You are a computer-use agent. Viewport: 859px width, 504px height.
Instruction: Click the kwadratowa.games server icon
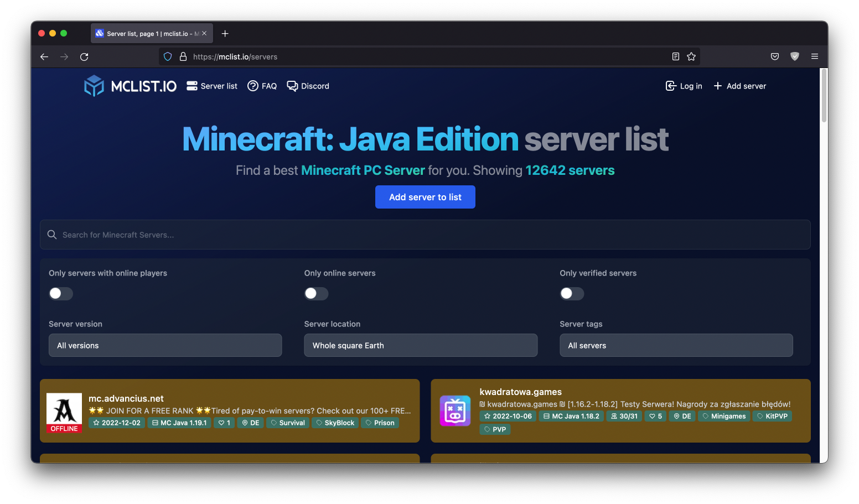pyautogui.click(x=454, y=411)
